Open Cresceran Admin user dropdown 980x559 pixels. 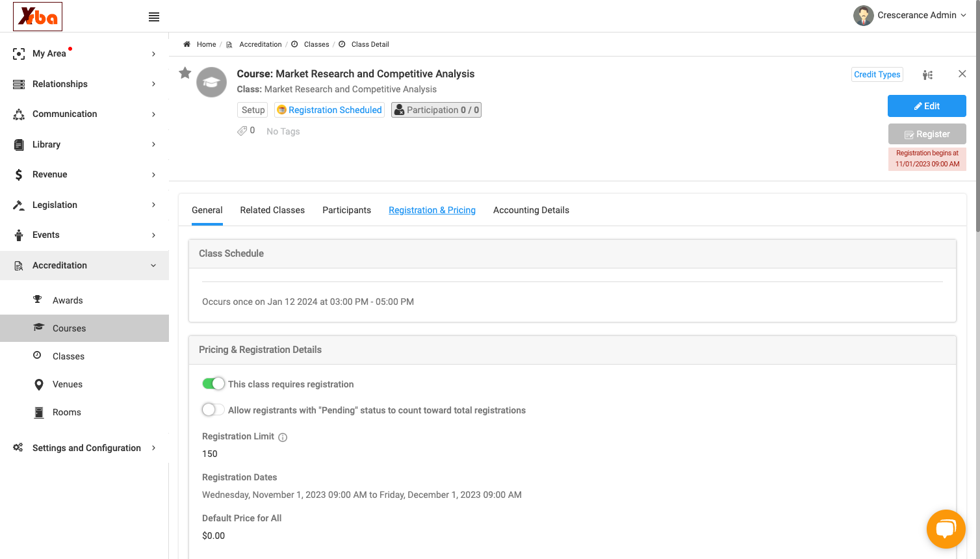[910, 15]
